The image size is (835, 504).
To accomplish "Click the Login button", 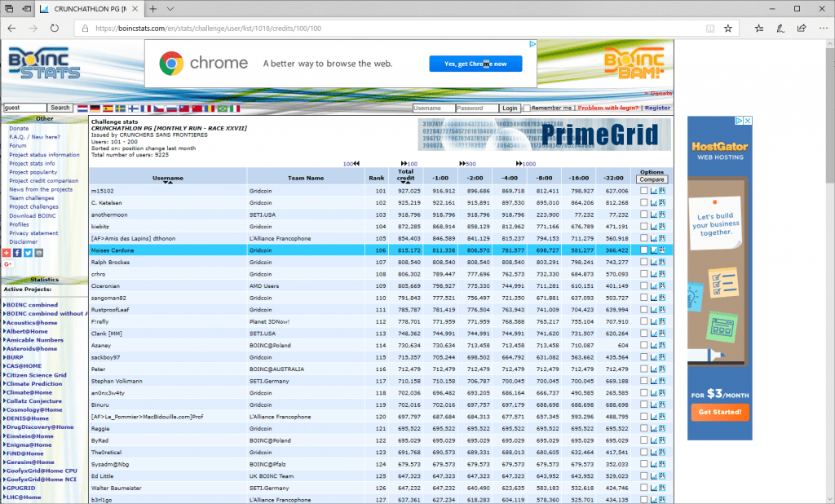I will tap(510, 108).
